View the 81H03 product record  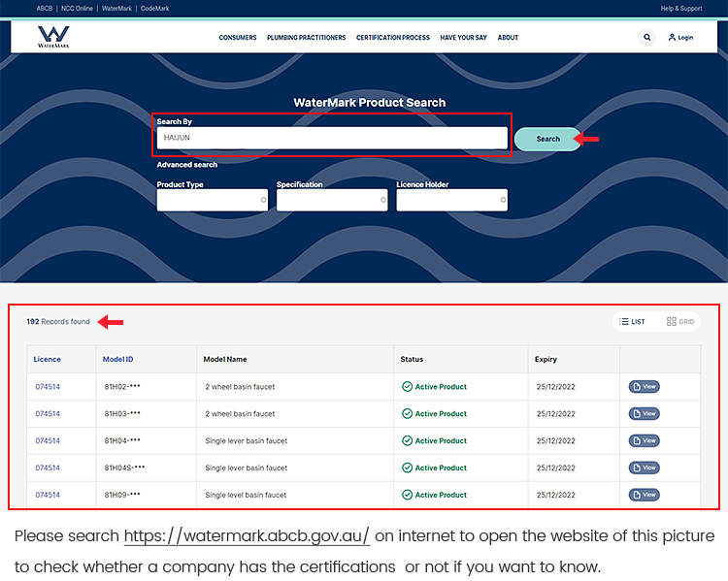tap(644, 413)
